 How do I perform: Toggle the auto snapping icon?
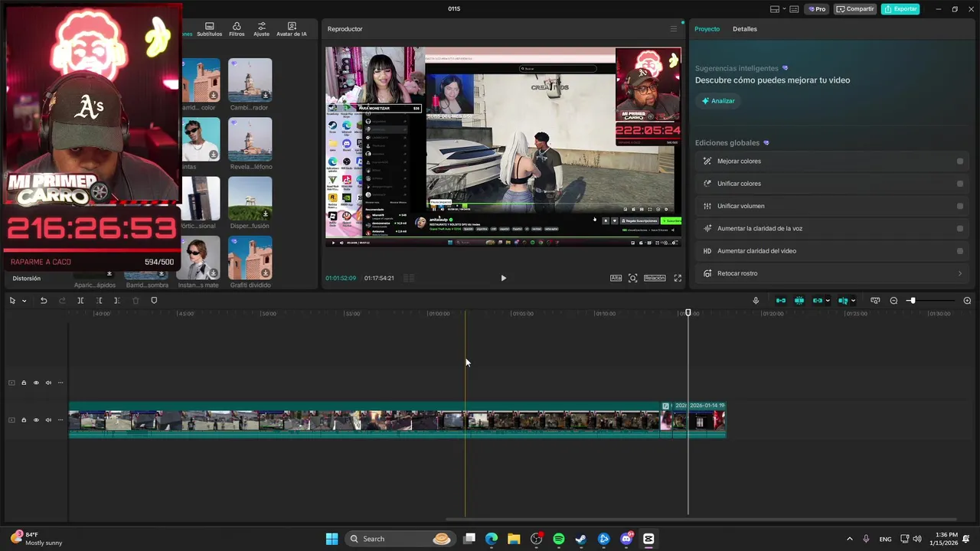(x=799, y=301)
